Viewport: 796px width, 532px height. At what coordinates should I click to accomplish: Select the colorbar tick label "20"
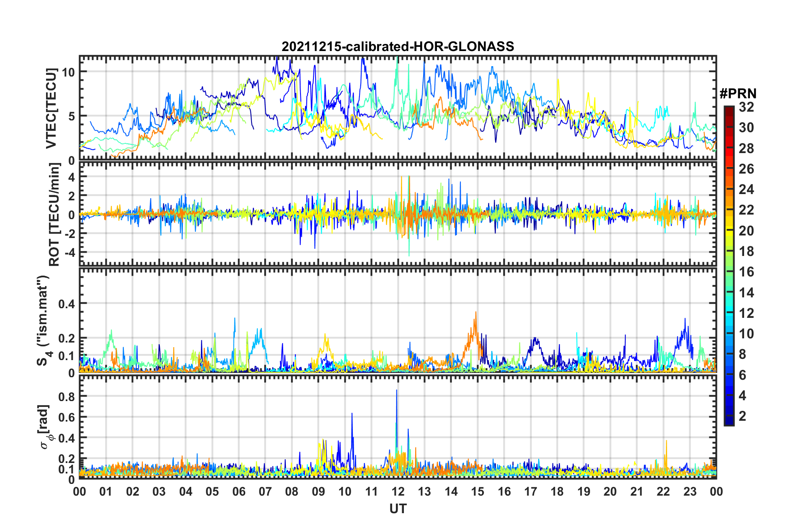pyautogui.click(x=746, y=231)
